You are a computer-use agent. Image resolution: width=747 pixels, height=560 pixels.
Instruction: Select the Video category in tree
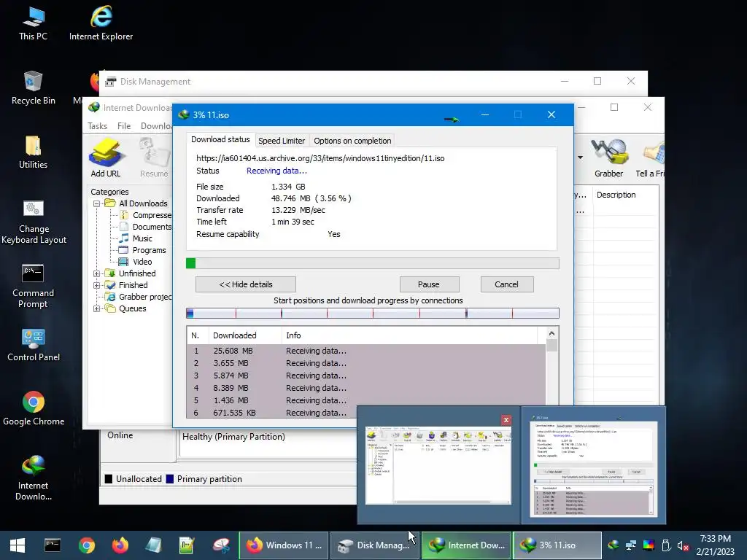(x=142, y=262)
